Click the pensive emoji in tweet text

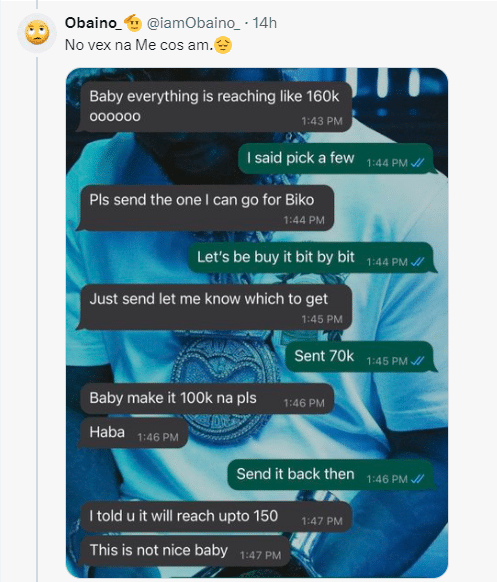(223, 45)
